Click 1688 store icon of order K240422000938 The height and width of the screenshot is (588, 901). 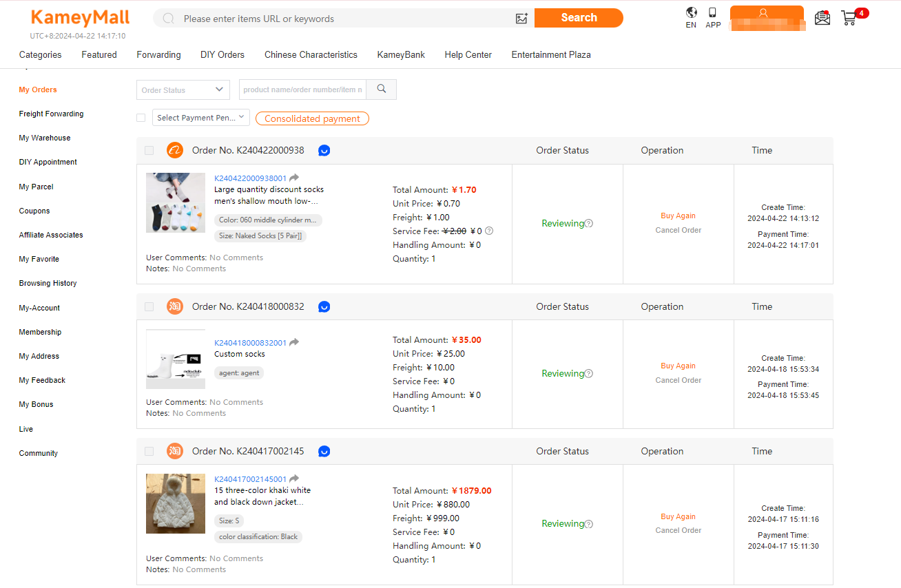coord(175,150)
